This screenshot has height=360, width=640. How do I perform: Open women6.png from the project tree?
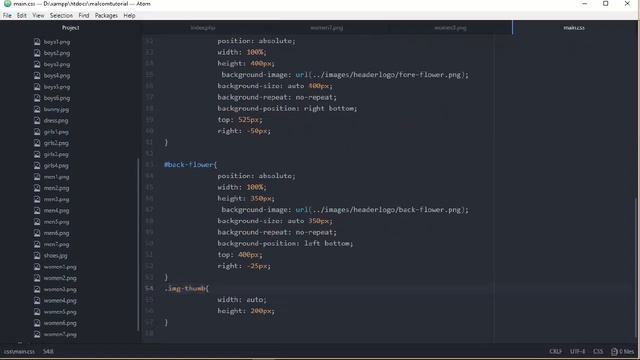pos(60,323)
